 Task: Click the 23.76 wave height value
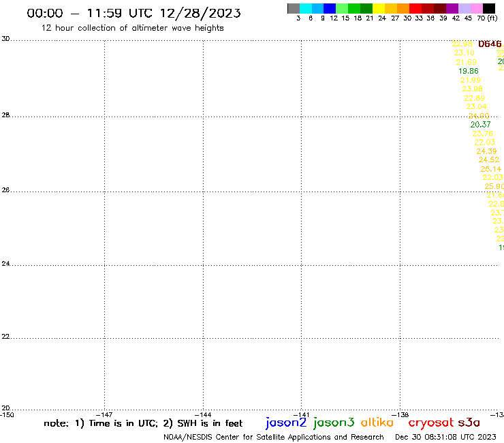coord(482,134)
